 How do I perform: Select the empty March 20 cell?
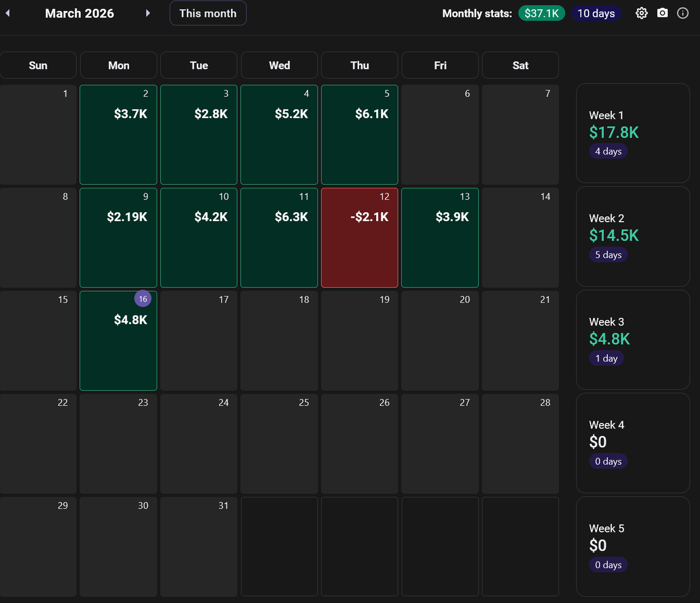point(440,341)
